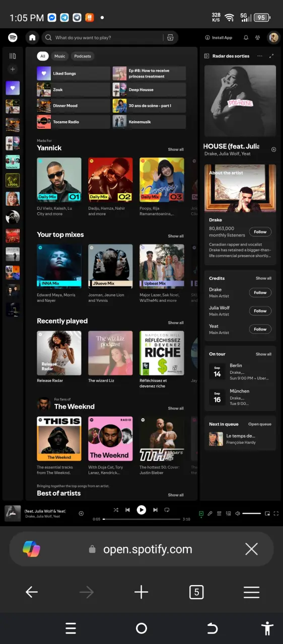The width and height of the screenshot is (283, 644).
Task: Show all Best of artists
Action: point(176,495)
